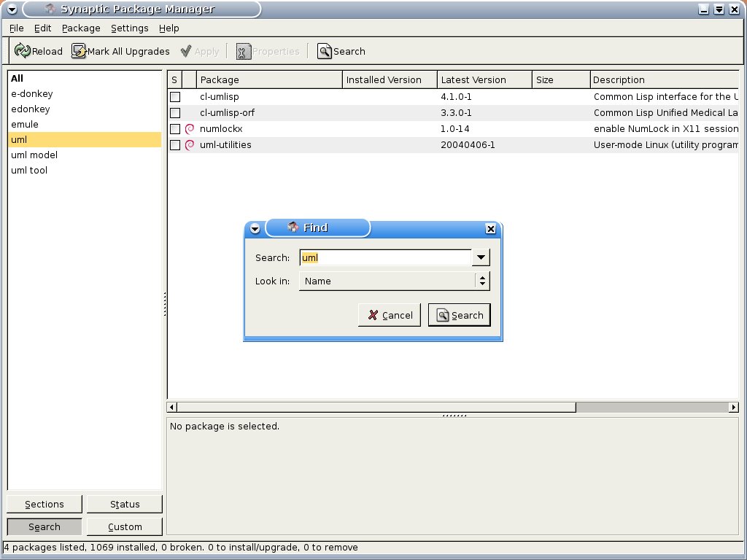Select e-donkey in the search list
The height and width of the screenshot is (560, 747).
pos(85,93)
